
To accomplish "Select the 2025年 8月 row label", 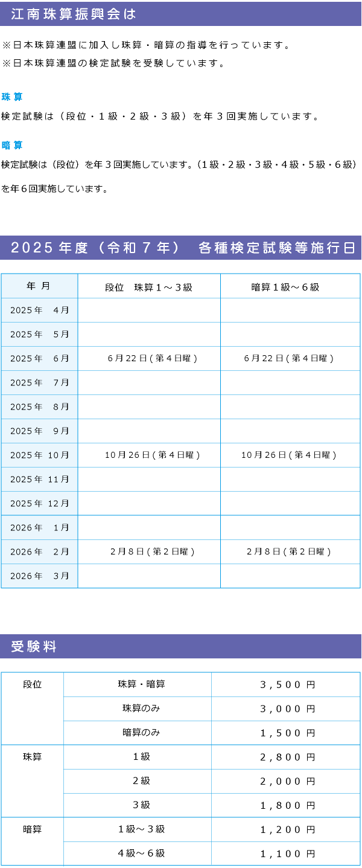I will [39, 407].
